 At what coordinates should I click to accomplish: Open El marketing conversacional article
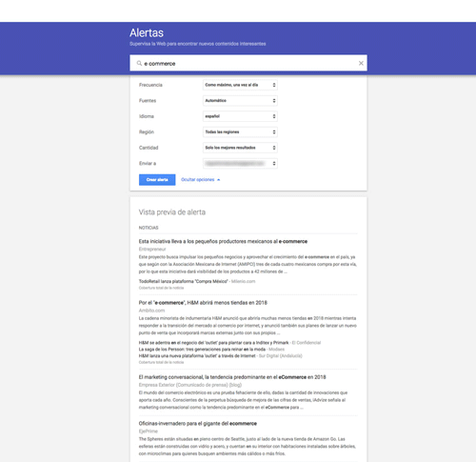(x=232, y=377)
